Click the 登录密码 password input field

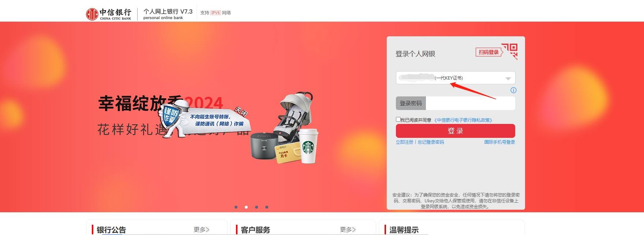471,103
